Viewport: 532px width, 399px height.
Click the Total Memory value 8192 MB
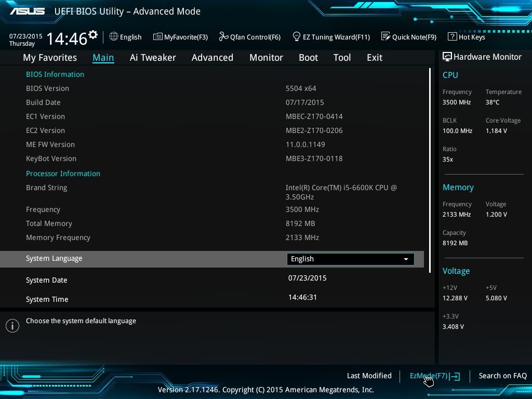(x=300, y=223)
